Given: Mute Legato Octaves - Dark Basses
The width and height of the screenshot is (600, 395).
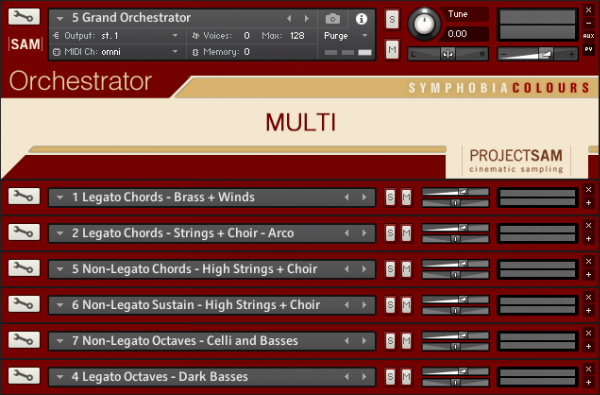Looking at the screenshot, I should (x=406, y=377).
